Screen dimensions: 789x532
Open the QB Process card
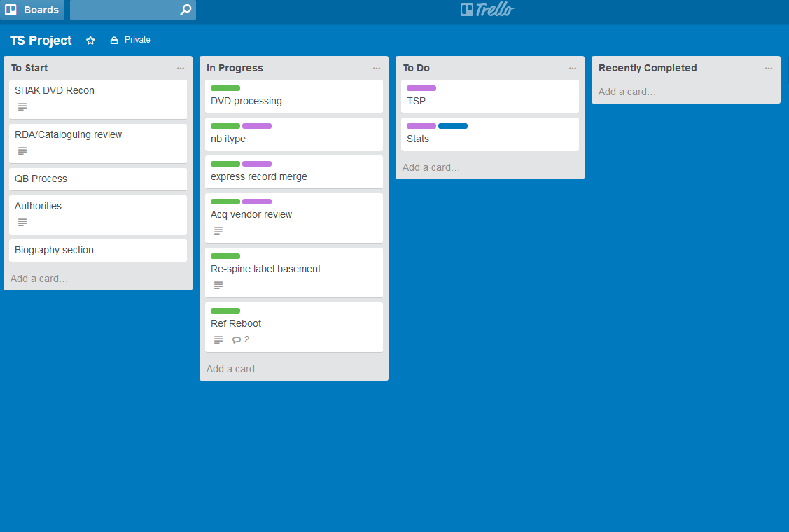click(98, 179)
